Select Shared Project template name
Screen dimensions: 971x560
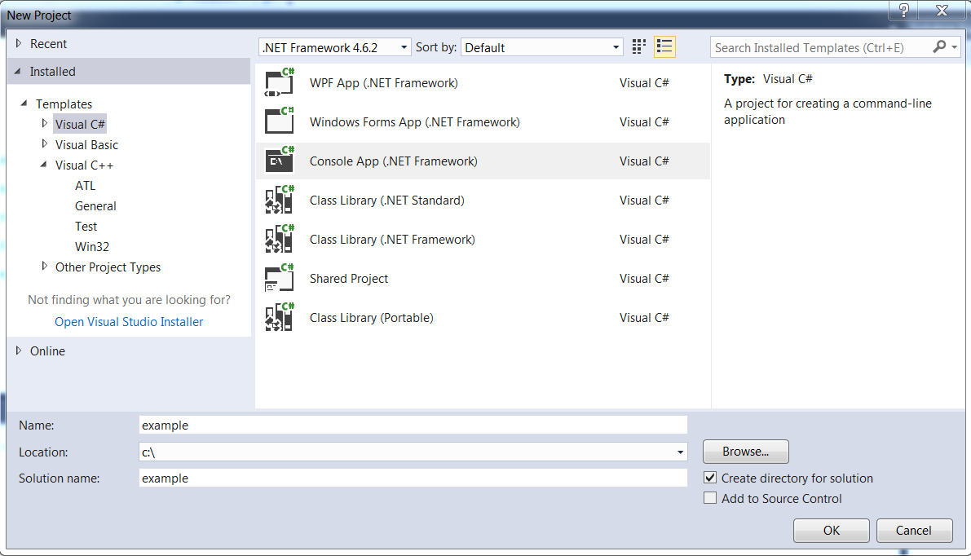pos(349,279)
